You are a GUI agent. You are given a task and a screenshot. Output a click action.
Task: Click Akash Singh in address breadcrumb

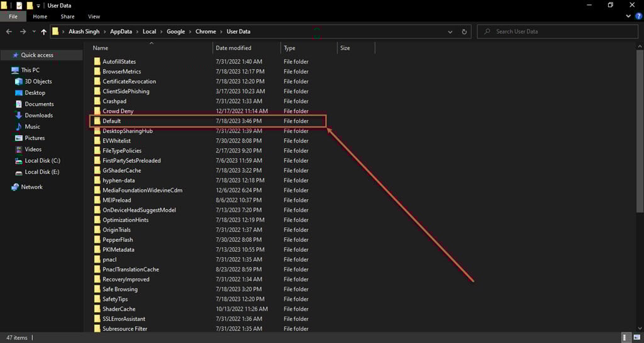[x=85, y=31]
